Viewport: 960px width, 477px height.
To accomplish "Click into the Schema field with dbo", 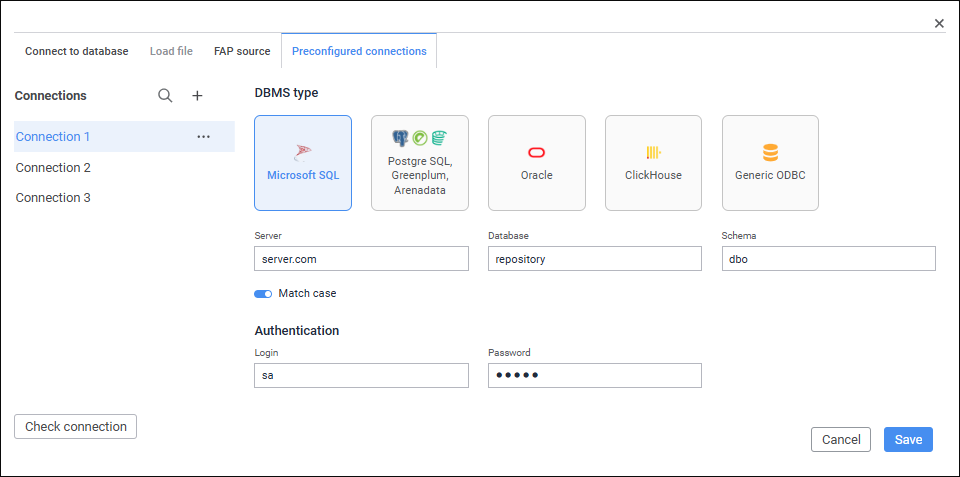I will 829,258.
